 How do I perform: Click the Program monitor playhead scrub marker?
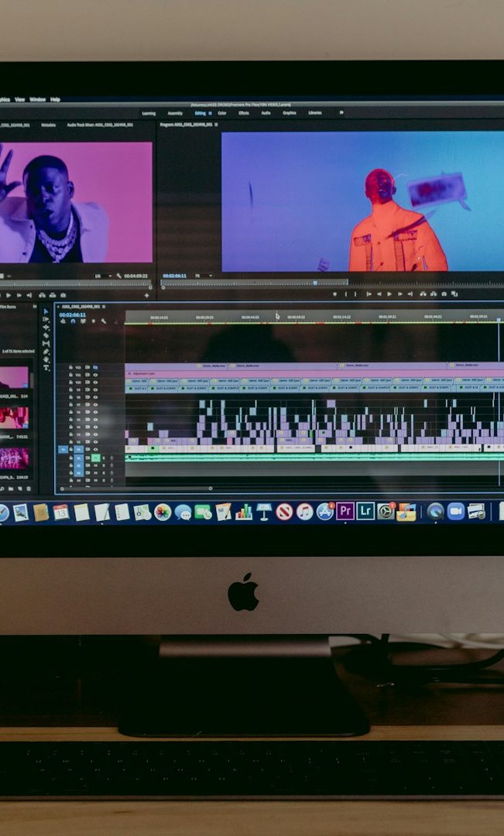[314, 283]
